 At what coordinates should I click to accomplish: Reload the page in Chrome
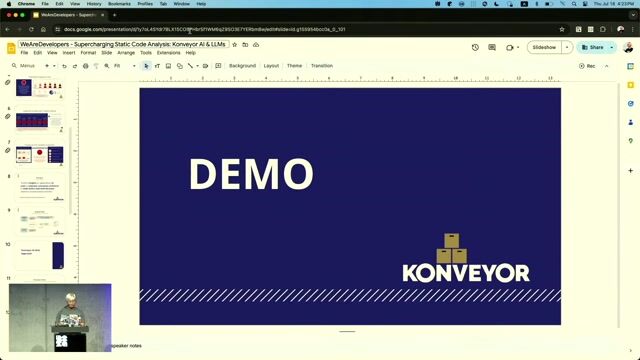tap(31, 29)
